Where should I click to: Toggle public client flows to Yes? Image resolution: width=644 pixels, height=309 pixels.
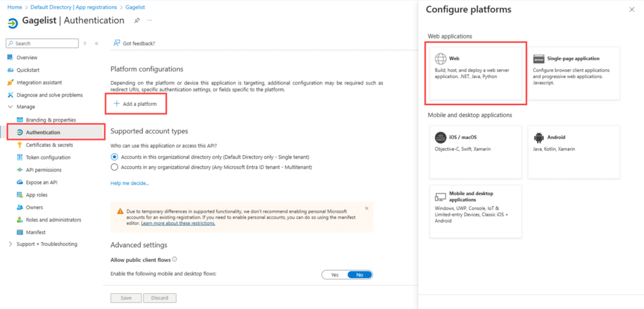pyautogui.click(x=335, y=274)
